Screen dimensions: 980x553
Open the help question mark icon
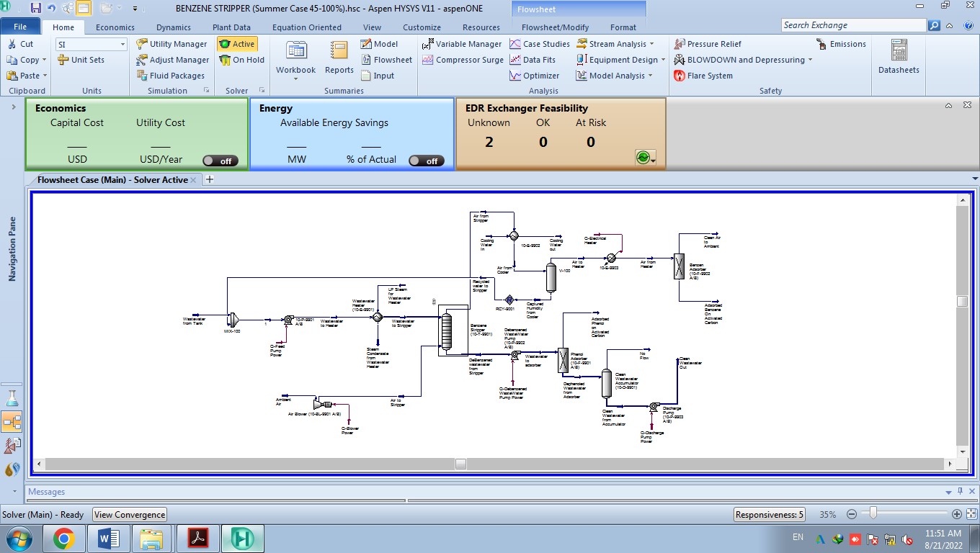(967, 26)
